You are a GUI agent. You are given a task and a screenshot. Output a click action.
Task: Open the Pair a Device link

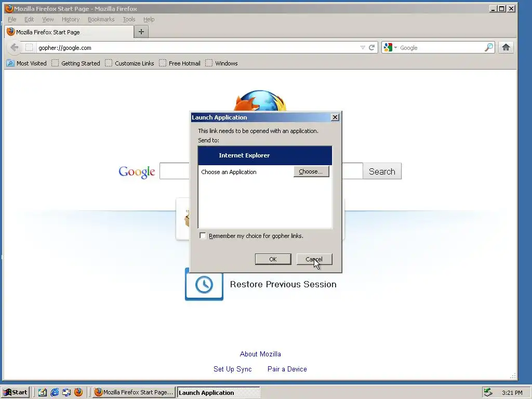point(287,369)
